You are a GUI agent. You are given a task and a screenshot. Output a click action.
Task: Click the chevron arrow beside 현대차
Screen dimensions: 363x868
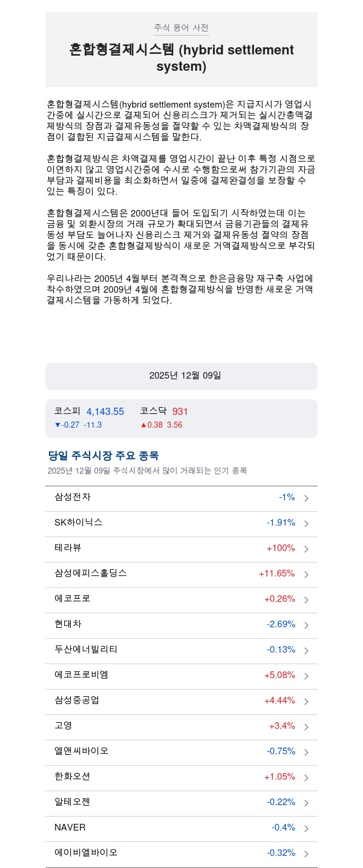306,625
